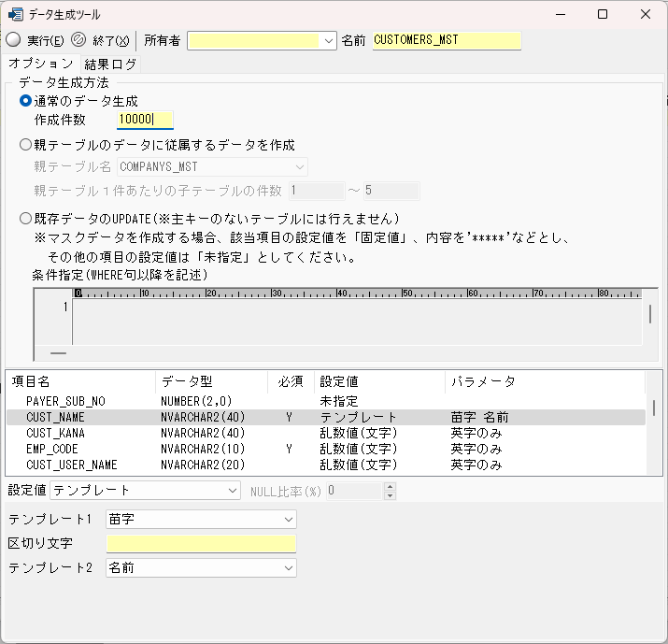The height and width of the screenshot is (644, 668).
Task: Click the 終了(X) exit icon
Action: click(x=78, y=39)
